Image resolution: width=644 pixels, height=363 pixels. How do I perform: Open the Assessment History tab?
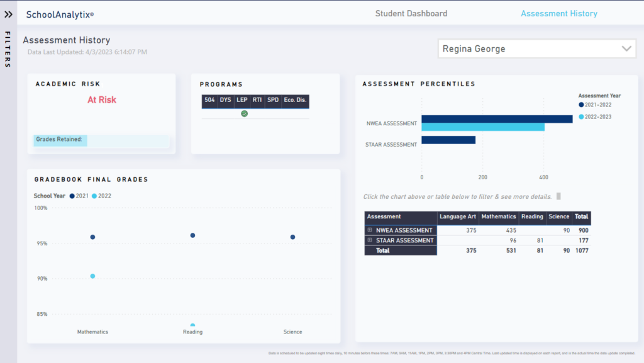pyautogui.click(x=559, y=13)
